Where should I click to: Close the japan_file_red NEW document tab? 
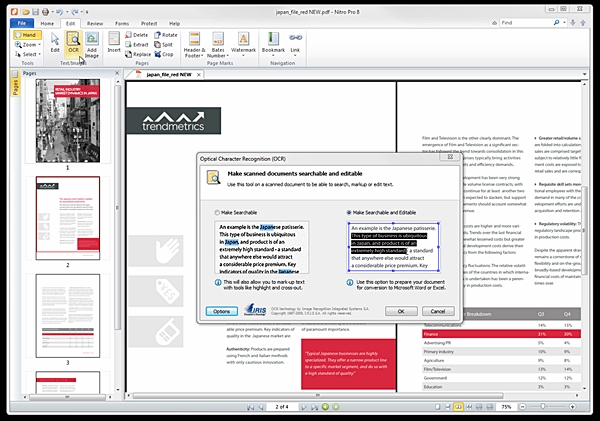pyautogui.click(x=199, y=75)
